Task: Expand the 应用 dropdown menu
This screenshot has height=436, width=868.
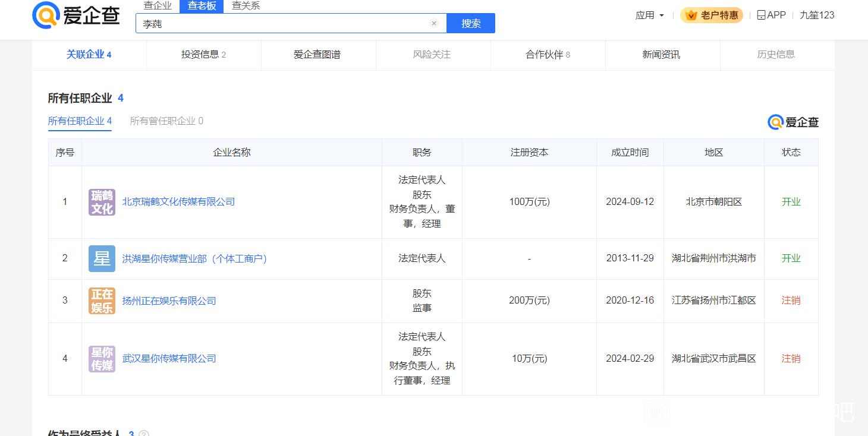Action: click(649, 15)
